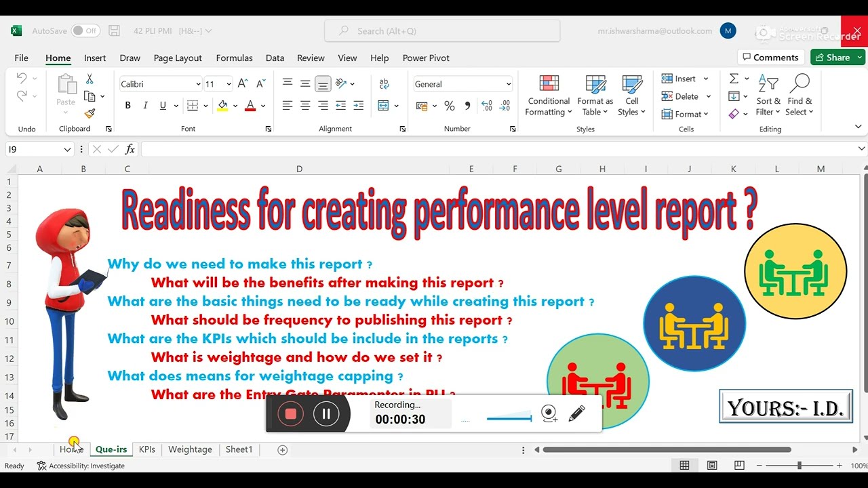Click the Cut scissors icon
The width and height of the screenshot is (868, 488).
(90, 79)
